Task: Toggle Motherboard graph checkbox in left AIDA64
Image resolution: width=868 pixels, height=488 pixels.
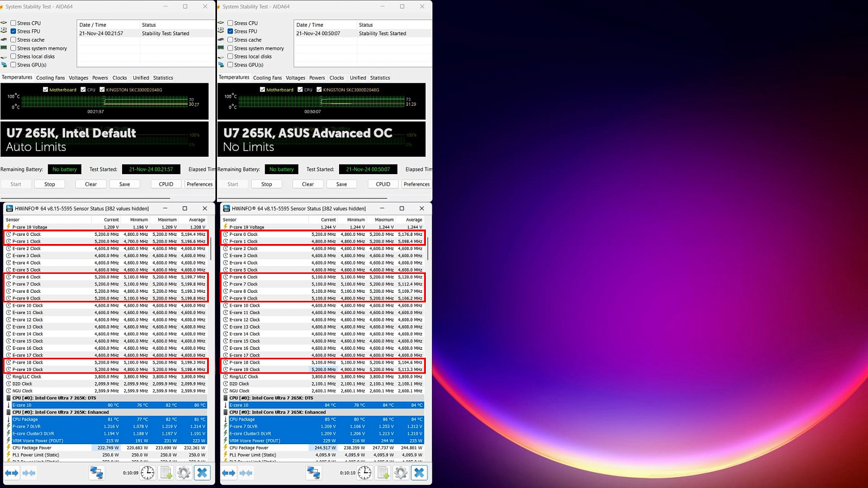Action: tap(46, 89)
